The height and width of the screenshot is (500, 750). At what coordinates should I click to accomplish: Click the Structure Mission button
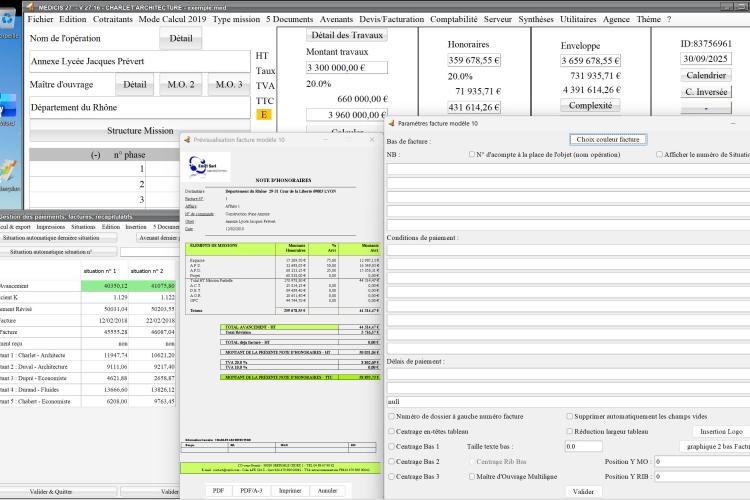tap(140, 131)
